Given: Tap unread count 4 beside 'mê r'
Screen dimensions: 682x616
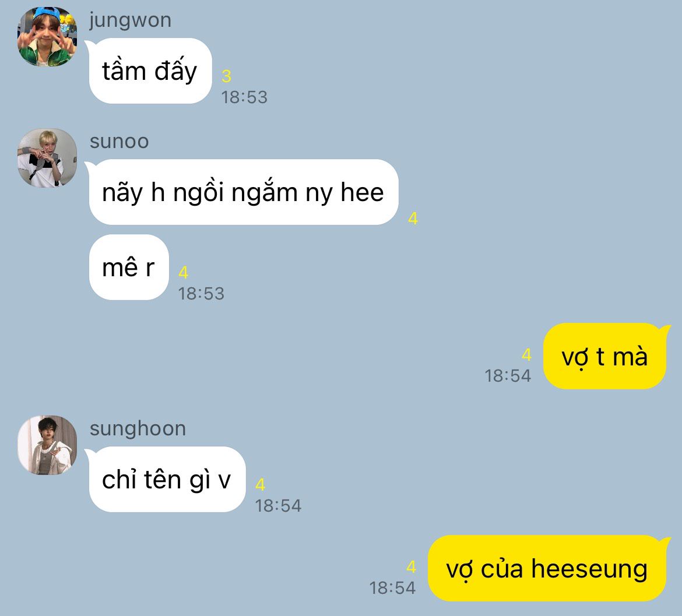Looking at the screenshot, I should 183,273.
